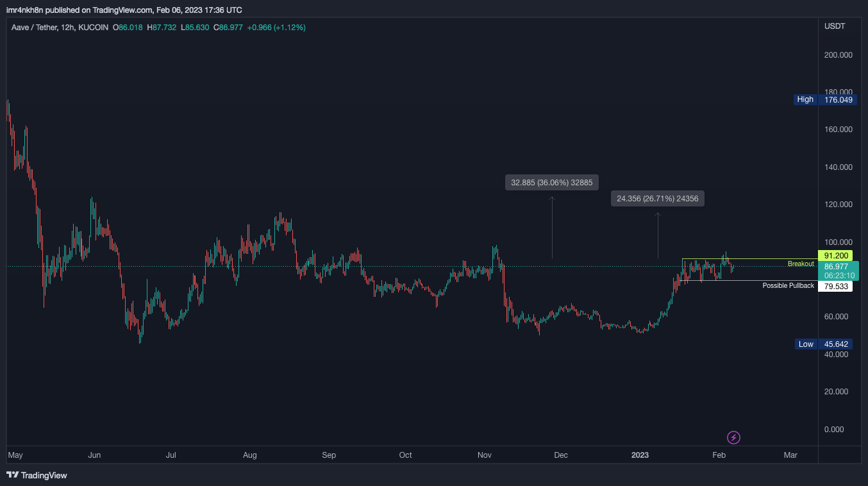This screenshot has width=868, height=486.
Task: Click the Aave / Tether symbol title
Action: click(33, 28)
